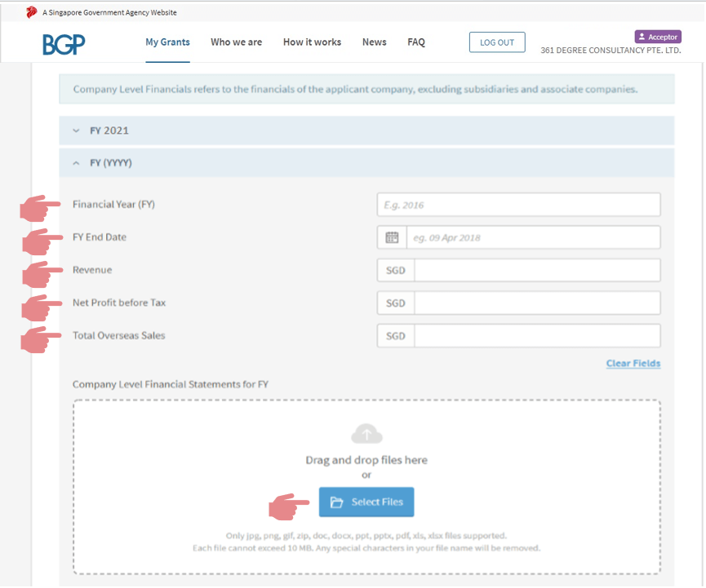Click the Acceptor user role badge
The height and width of the screenshot is (588, 706).
pyautogui.click(x=657, y=37)
